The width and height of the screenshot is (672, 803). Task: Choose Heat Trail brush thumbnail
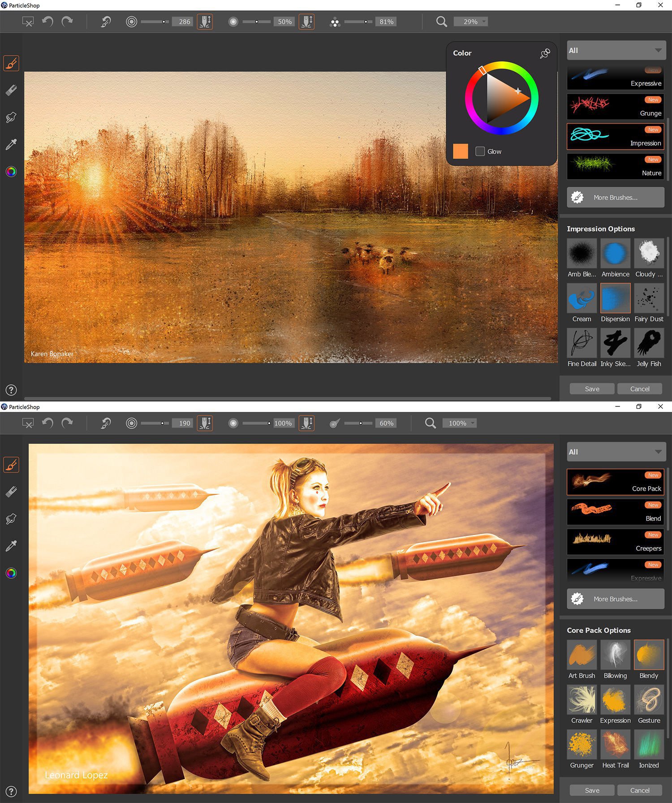click(615, 744)
